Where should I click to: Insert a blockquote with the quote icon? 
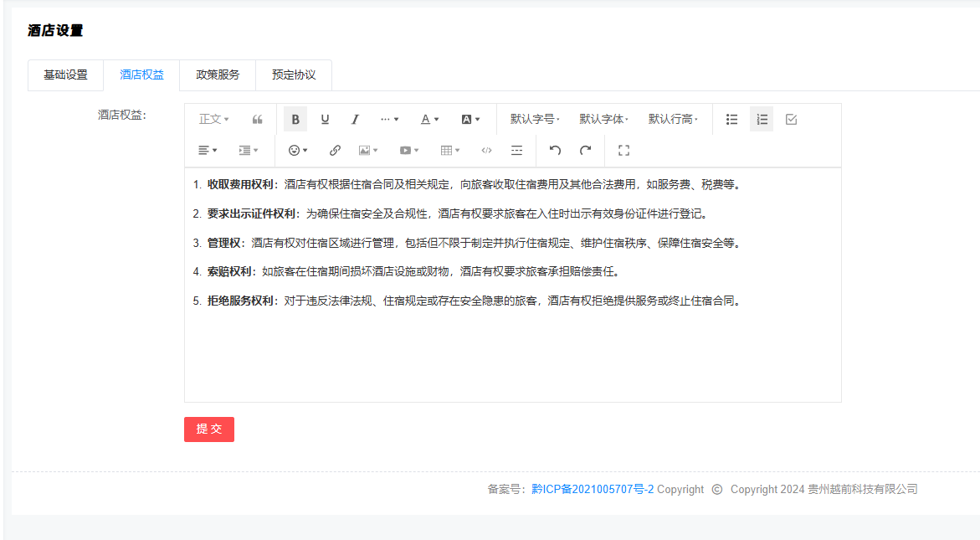(258, 120)
